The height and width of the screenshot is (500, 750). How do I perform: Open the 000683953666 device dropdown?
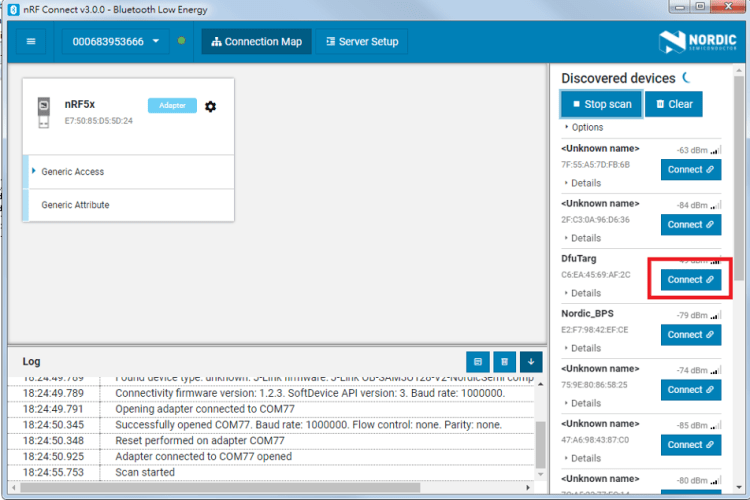pyautogui.click(x=115, y=42)
